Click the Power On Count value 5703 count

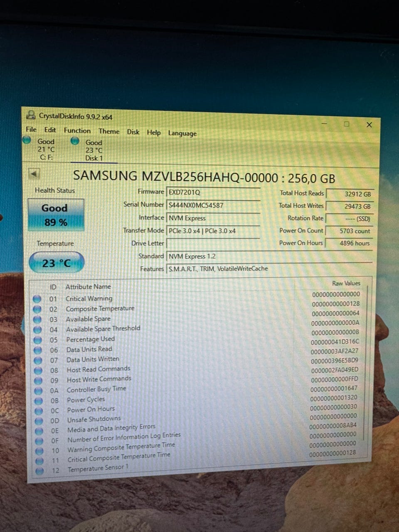[350, 231]
